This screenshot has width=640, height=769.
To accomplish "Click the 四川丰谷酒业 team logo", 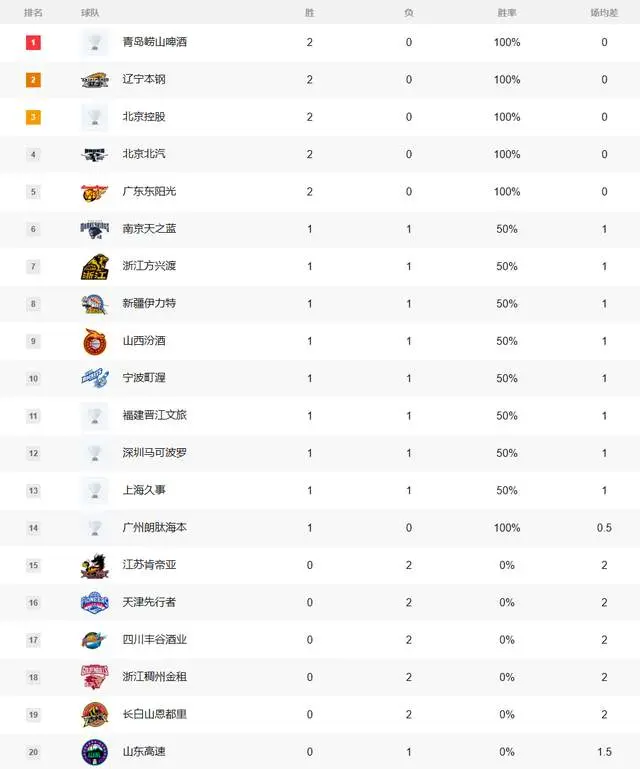I will coord(94,640).
